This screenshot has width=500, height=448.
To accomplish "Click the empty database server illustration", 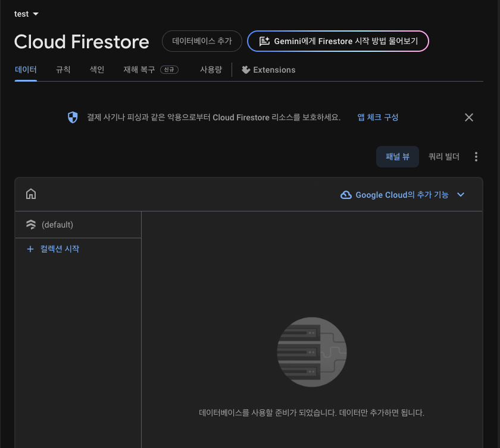I will (312, 352).
